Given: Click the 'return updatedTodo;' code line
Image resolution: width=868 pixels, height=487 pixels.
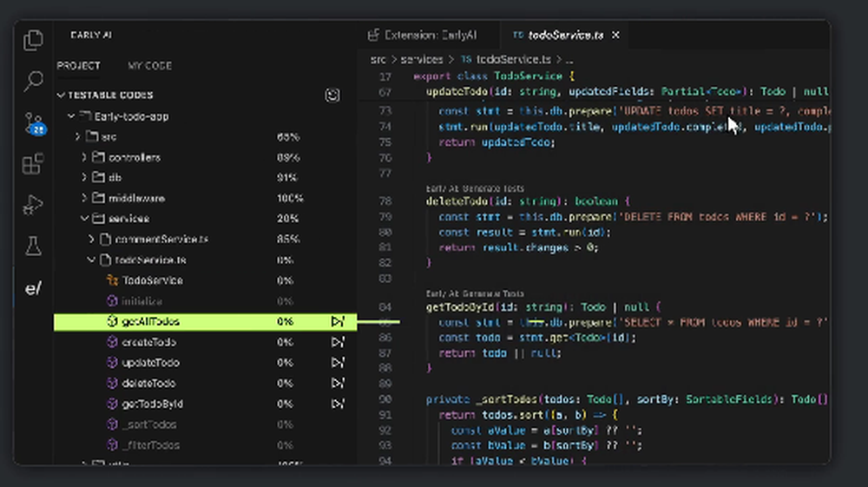Looking at the screenshot, I should (x=497, y=142).
